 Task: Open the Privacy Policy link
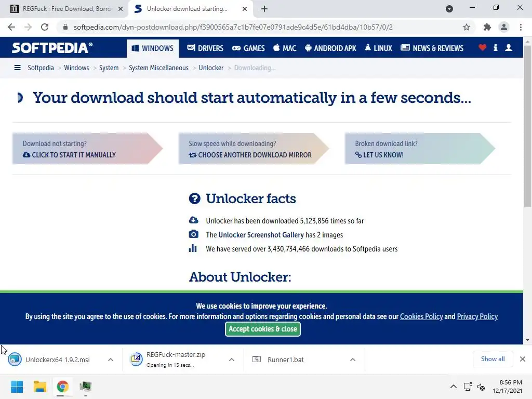tap(477, 316)
